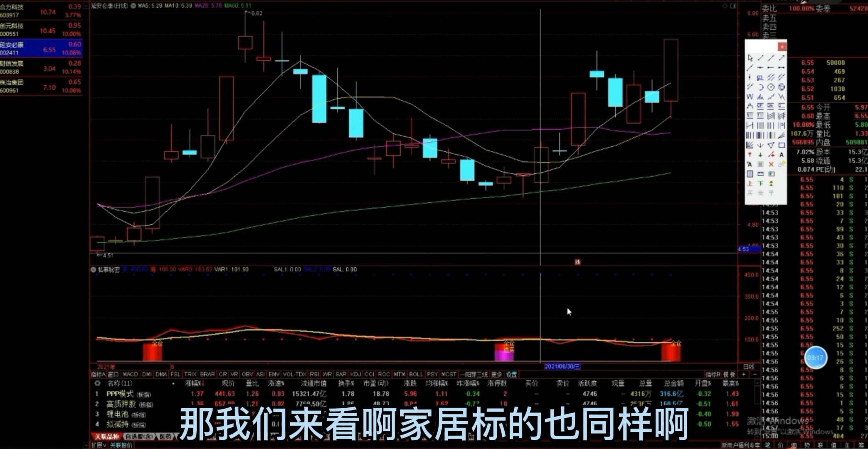868x449 pixels.
Task: Expand the 扩展 menu at bottom left
Action: pos(99,445)
